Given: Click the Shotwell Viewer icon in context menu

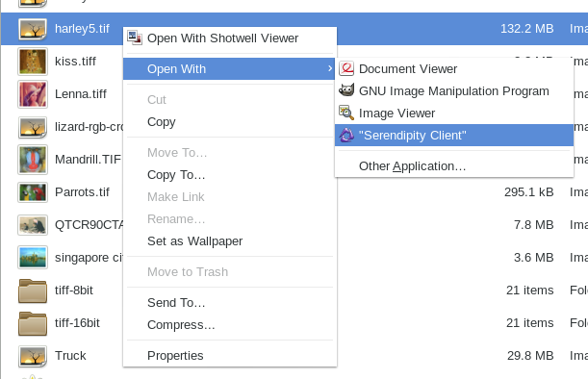Looking at the screenshot, I should pos(135,38).
